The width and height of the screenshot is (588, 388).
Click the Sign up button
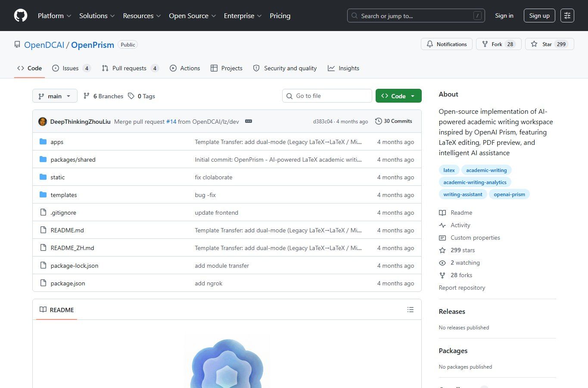(x=539, y=16)
